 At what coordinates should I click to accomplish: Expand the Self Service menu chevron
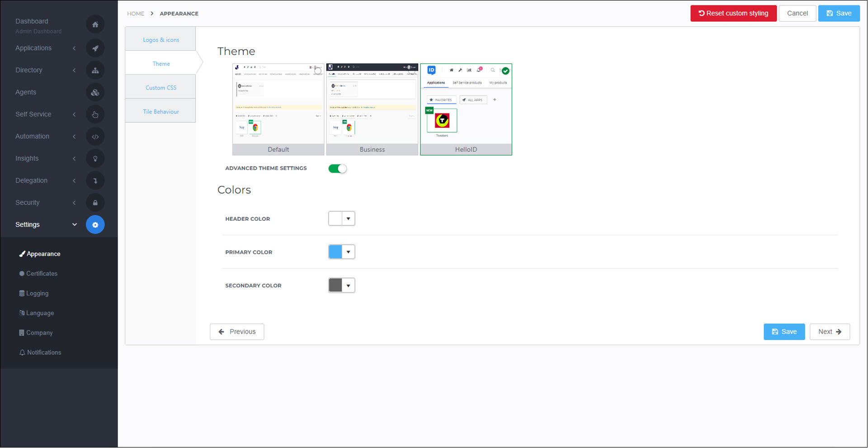pos(74,114)
